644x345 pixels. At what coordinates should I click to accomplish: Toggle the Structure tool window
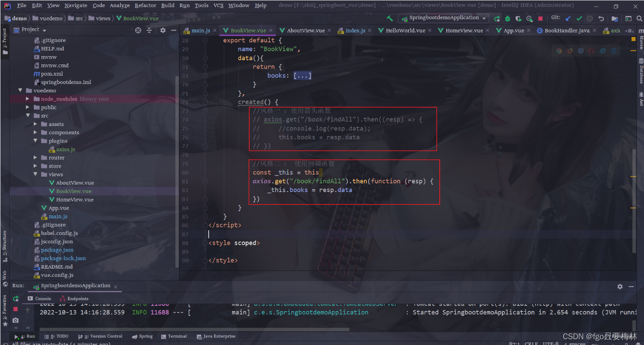[x=5, y=246]
